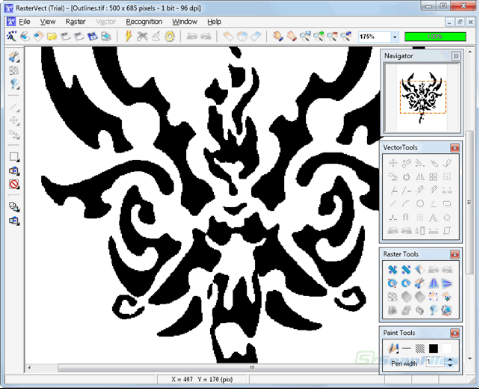Pick the black color swatch in Paint Tools
This screenshot has width=479, height=389.
433,349
